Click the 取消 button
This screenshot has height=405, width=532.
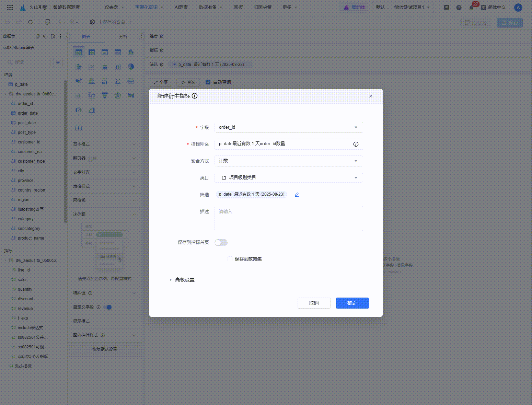(314, 303)
